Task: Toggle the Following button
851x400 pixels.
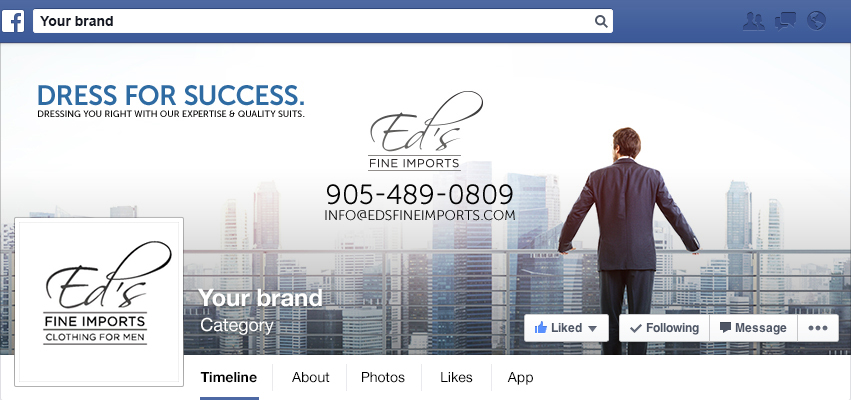Action: tap(664, 328)
